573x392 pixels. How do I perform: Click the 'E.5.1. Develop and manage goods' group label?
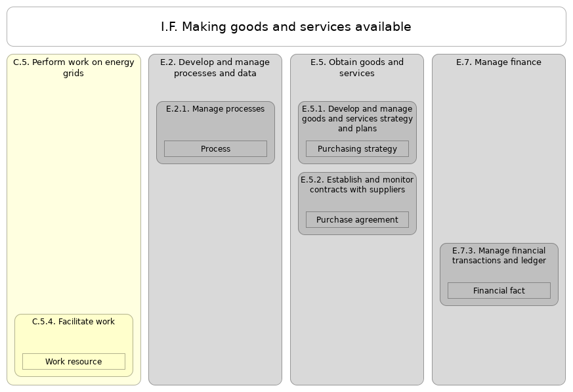357,119
